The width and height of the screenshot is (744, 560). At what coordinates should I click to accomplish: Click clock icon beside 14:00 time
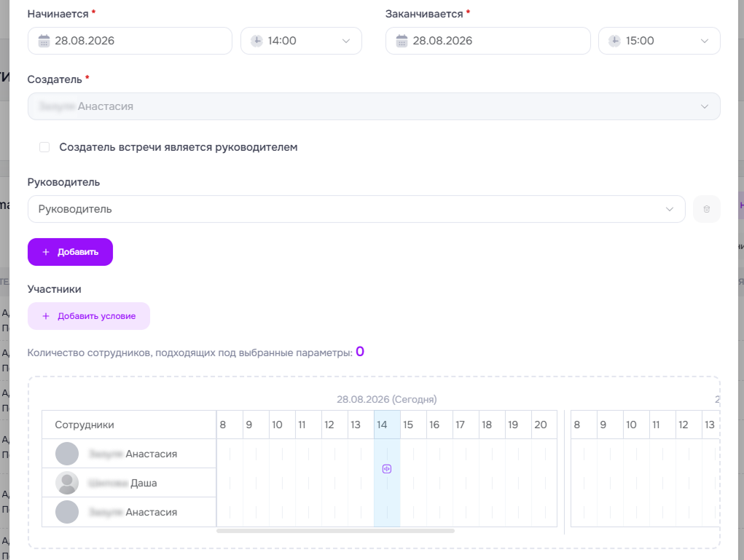(257, 41)
